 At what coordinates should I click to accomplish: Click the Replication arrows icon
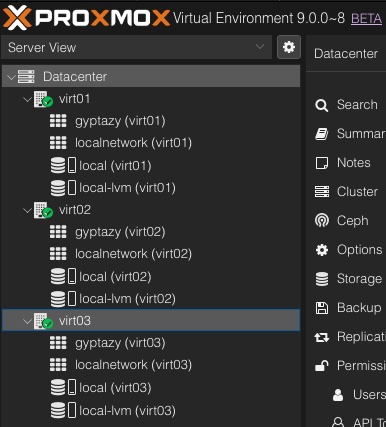point(322,337)
